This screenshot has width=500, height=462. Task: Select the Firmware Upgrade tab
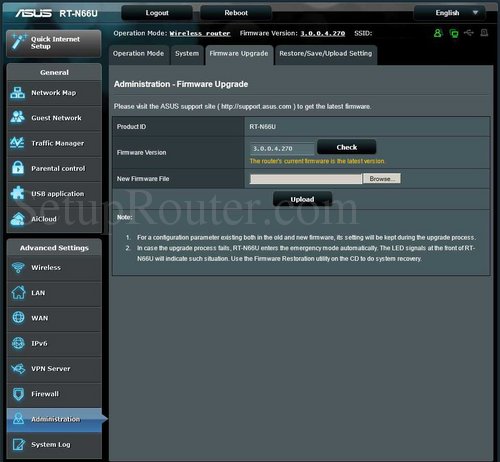point(239,54)
